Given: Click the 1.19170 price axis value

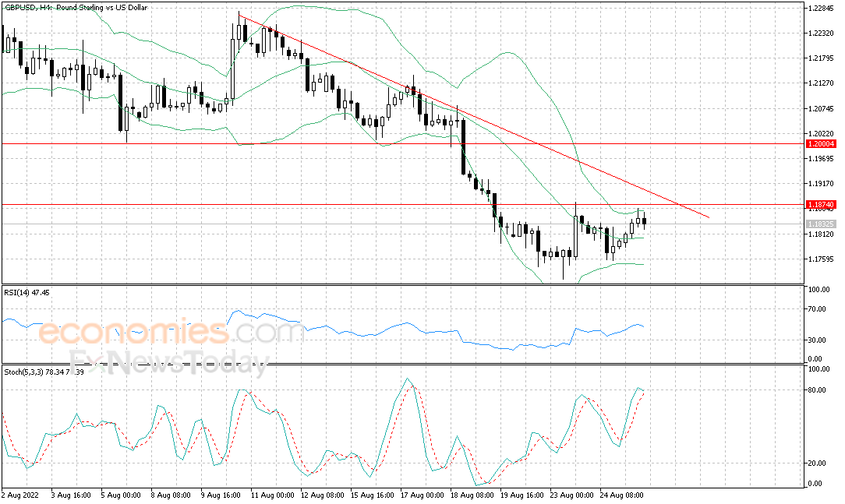Looking at the screenshot, I should [822, 184].
